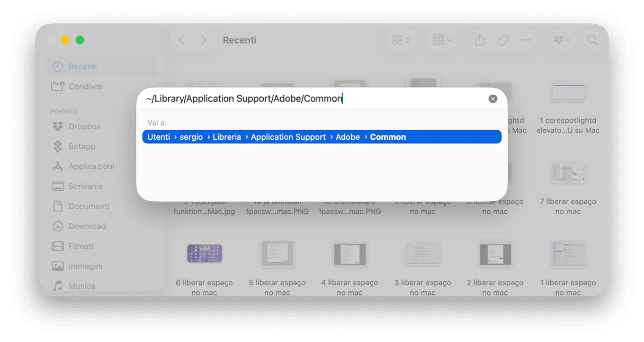This screenshot has width=644, height=342.
Task: Click the Applicazioni sidebar icon
Action: (58, 166)
